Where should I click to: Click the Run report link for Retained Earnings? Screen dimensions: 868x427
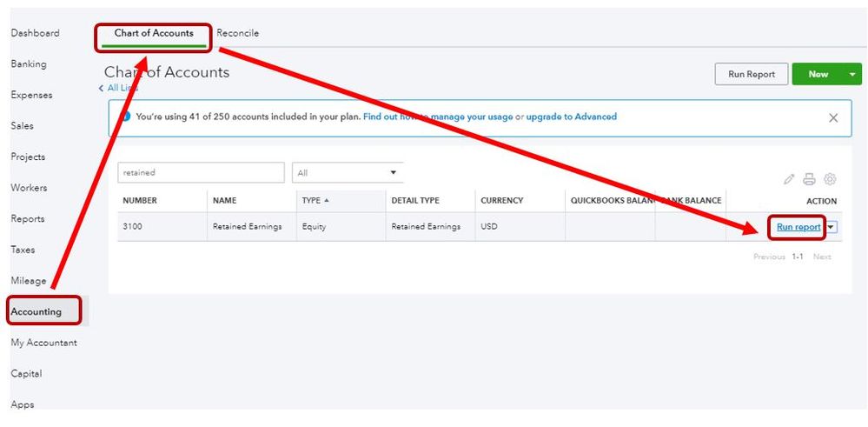point(798,227)
